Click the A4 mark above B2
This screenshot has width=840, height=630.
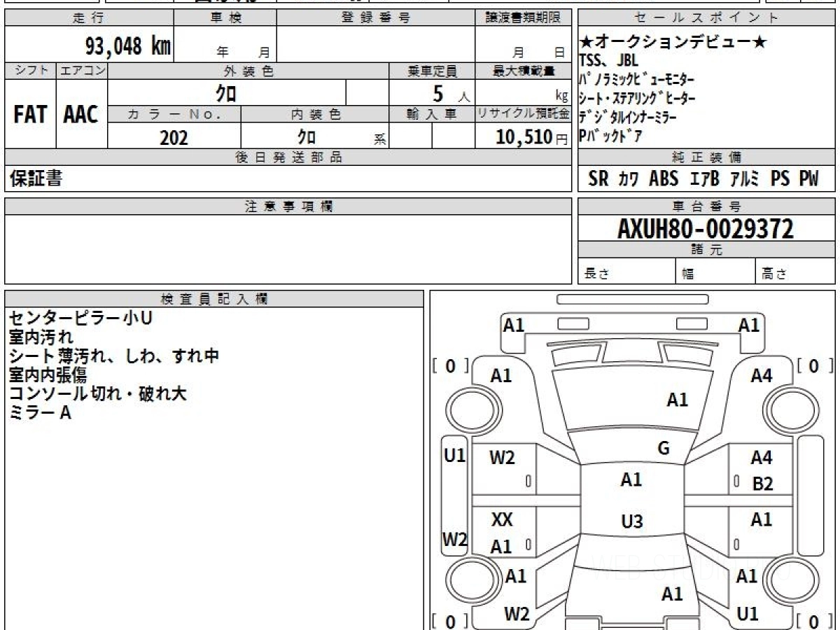click(762, 458)
